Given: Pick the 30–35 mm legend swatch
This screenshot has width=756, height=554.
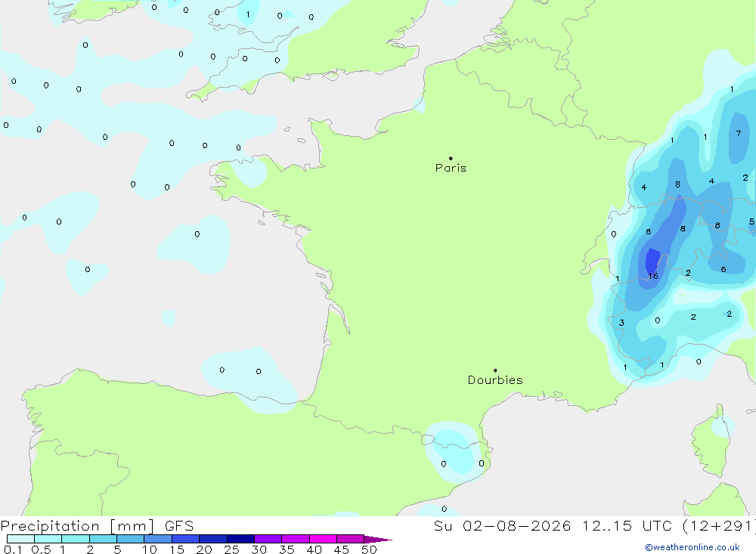Looking at the screenshot, I should 268,539.
